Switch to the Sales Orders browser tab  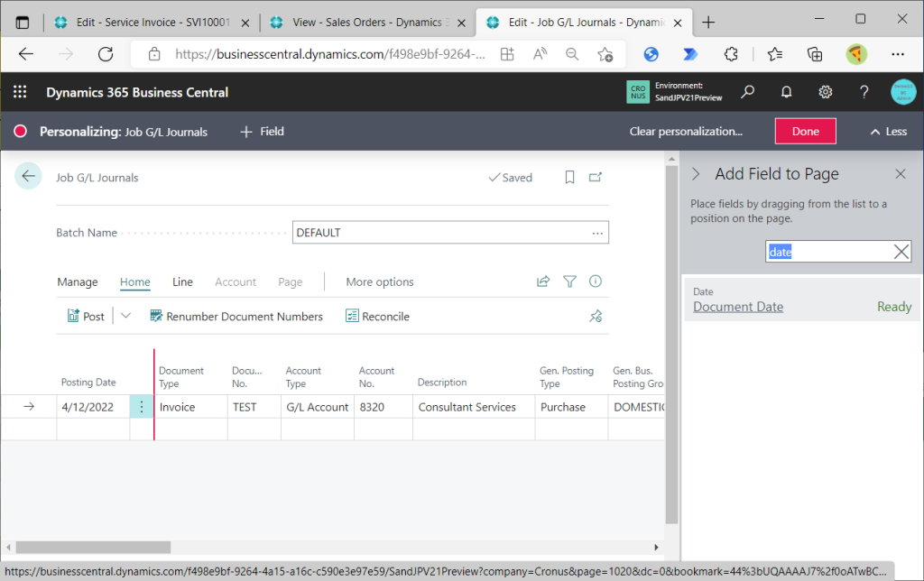pyautogui.click(x=368, y=23)
